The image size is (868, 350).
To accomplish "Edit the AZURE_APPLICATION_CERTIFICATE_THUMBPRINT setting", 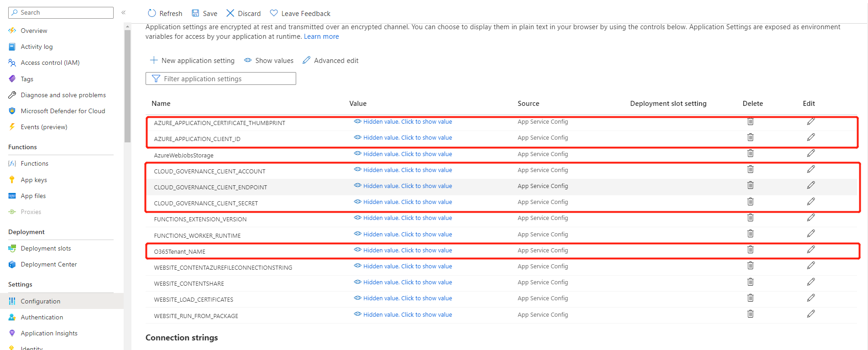I will (810, 121).
